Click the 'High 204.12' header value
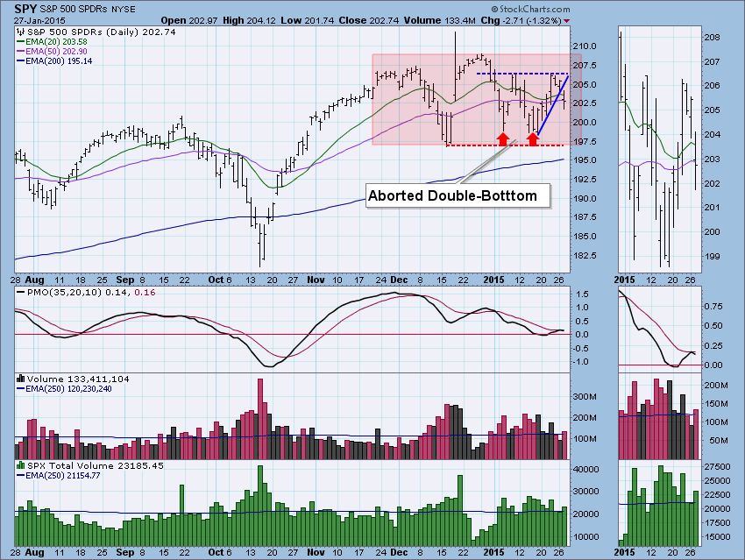The width and height of the screenshot is (745, 560). (x=249, y=20)
